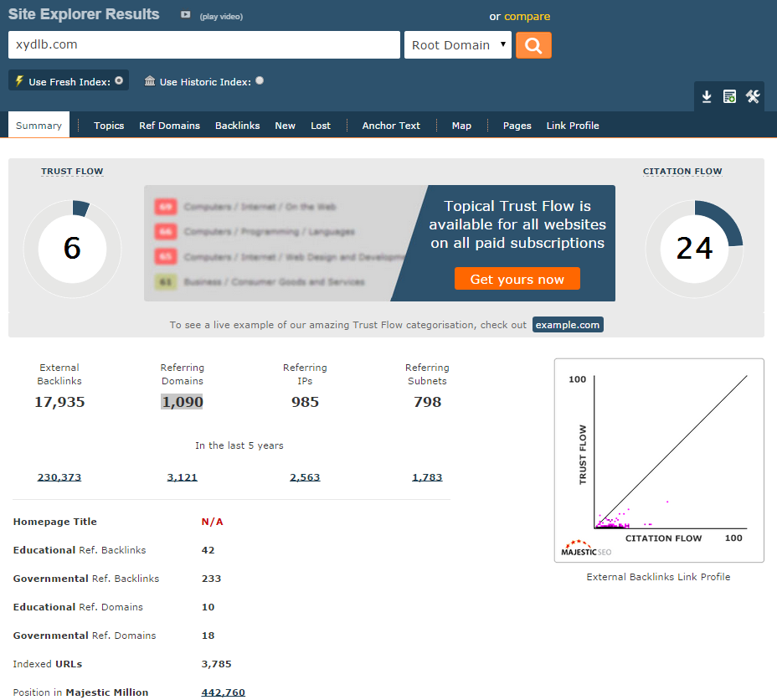Screen dimensions: 777x700
Task: Click the 442,760 Majestic Million link
Action: coord(223,692)
